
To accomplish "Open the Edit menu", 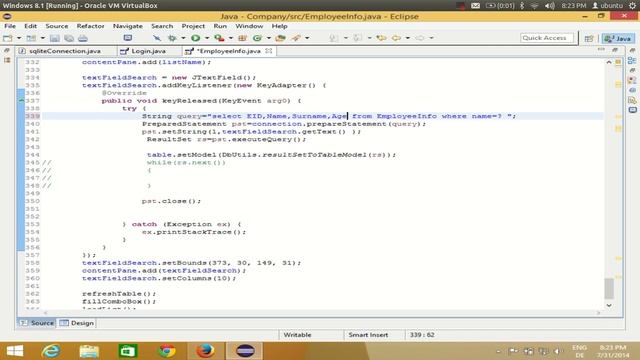I will tap(31, 26).
